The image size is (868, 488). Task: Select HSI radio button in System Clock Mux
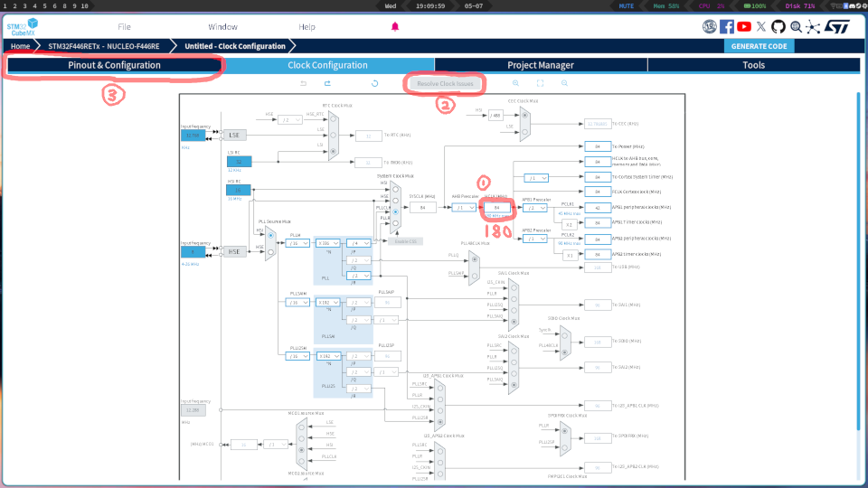394,189
